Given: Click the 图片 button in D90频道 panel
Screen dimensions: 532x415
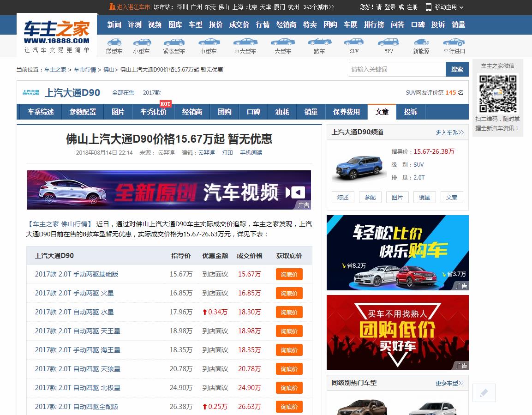Looking at the screenshot, I should 397,197.
